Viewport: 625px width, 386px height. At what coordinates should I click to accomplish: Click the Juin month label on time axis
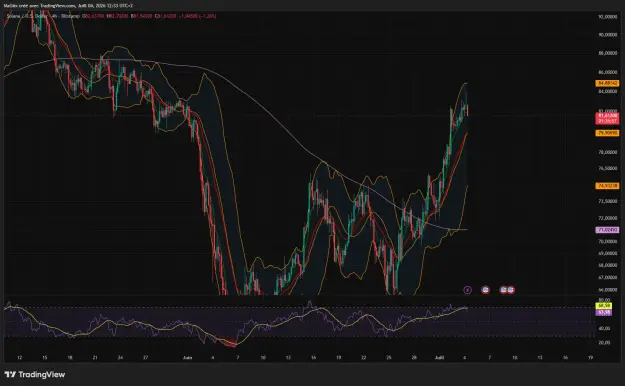[187, 358]
